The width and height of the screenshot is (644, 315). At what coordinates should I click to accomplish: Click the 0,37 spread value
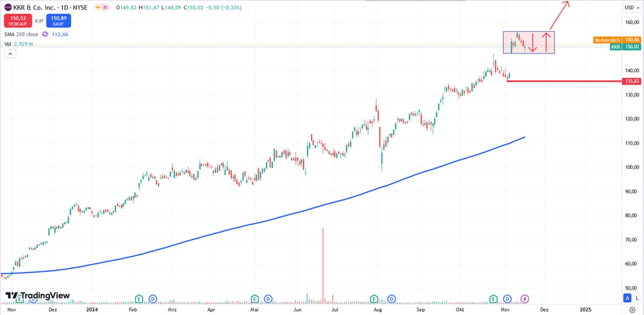(x=38, y=21)
